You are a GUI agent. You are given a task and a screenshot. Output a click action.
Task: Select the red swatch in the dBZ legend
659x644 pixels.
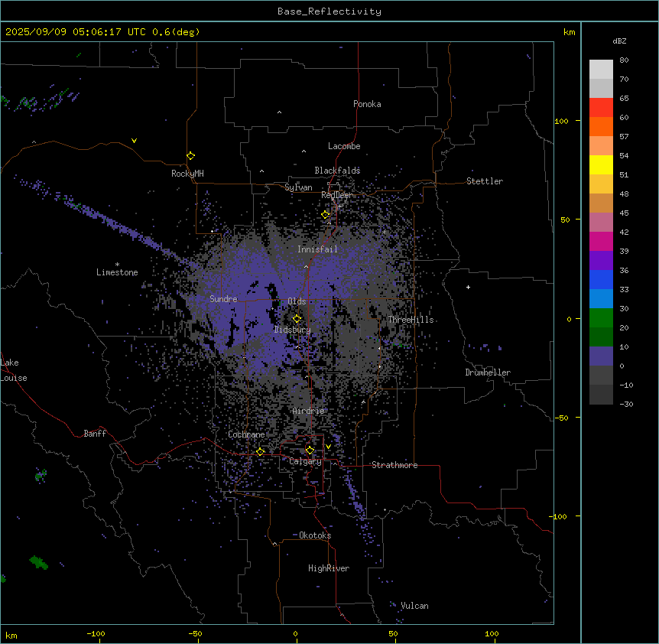pyautogui.click(x=601, y=107)
